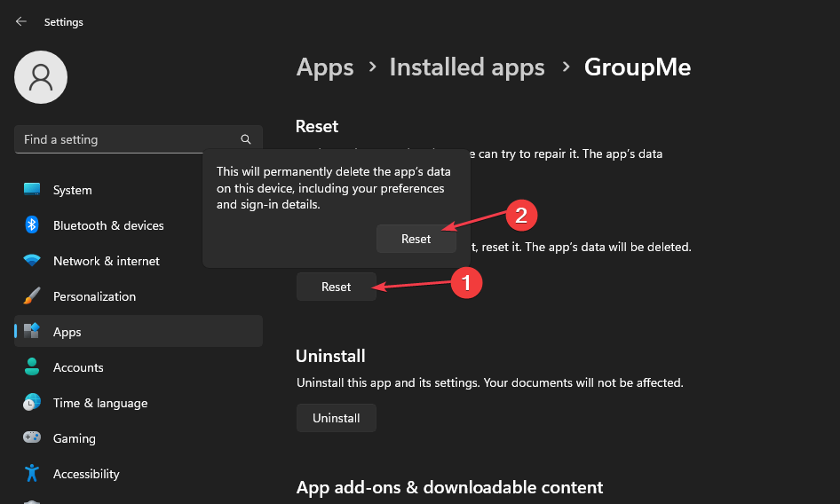
Task: Select the Personalization paintbrush icon
Action: [x=32, y=295]
